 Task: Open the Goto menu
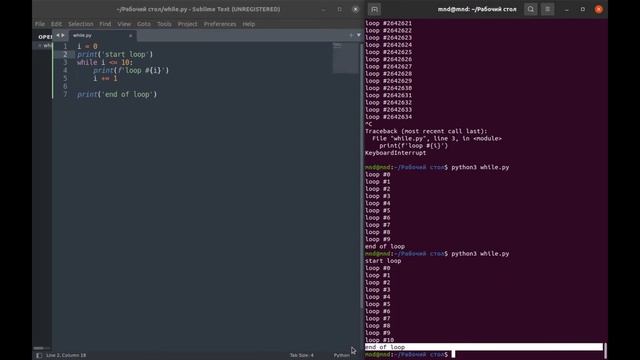coord(144,24)
